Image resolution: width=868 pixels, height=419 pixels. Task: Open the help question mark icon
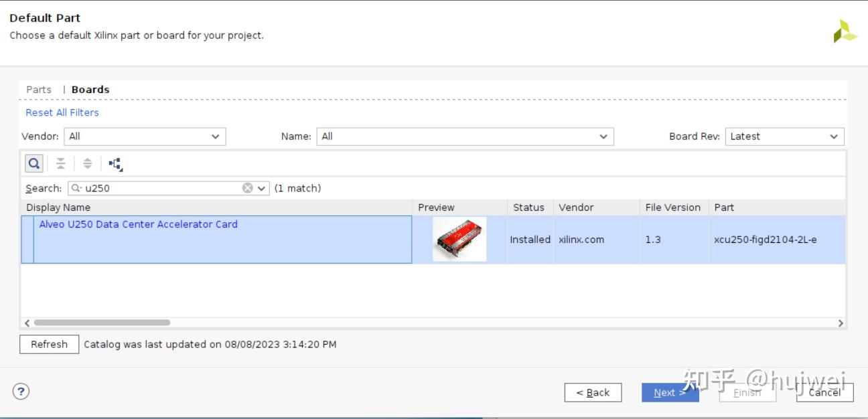tap(20, 391)
